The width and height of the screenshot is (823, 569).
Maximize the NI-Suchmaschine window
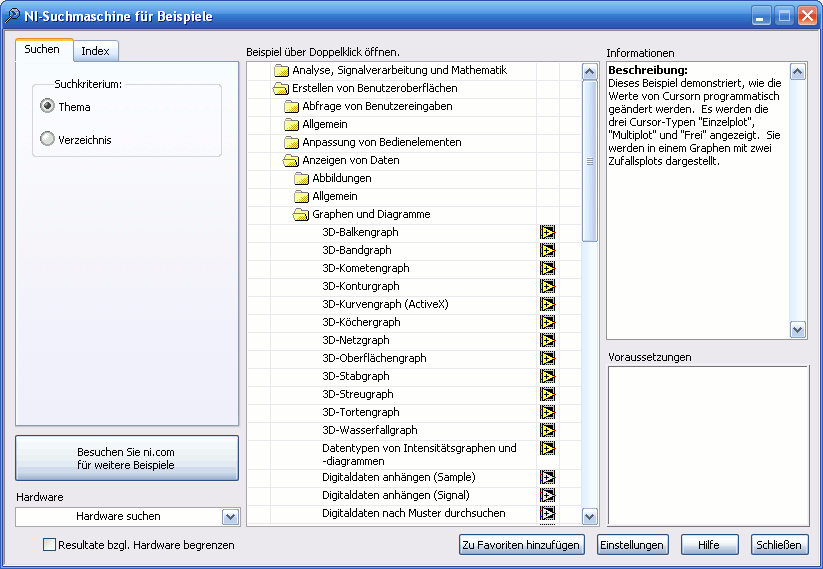coord(784,16)
